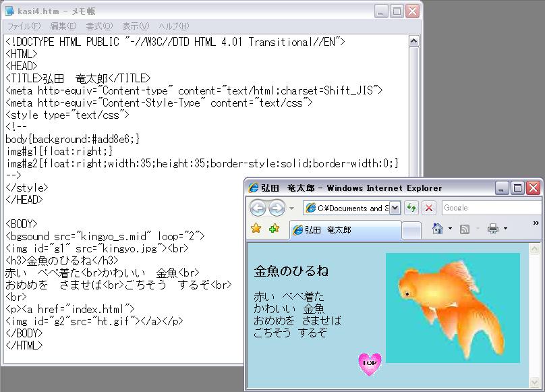This screenshot has height=392, width=545.
Task: Click the Notepad icon in kasi4.htm title bar
Action: tap(9, 11)
